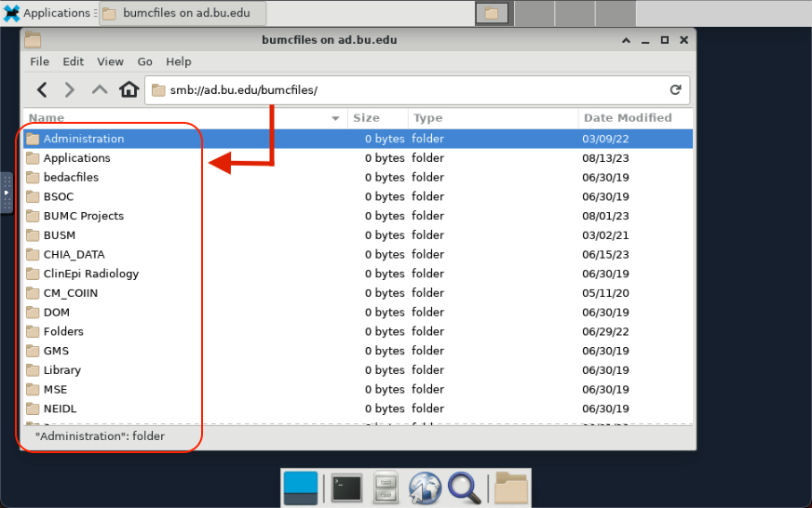The image size is (812, 508).
Task: Select the Folders folder row
Action: click(358, 331)
